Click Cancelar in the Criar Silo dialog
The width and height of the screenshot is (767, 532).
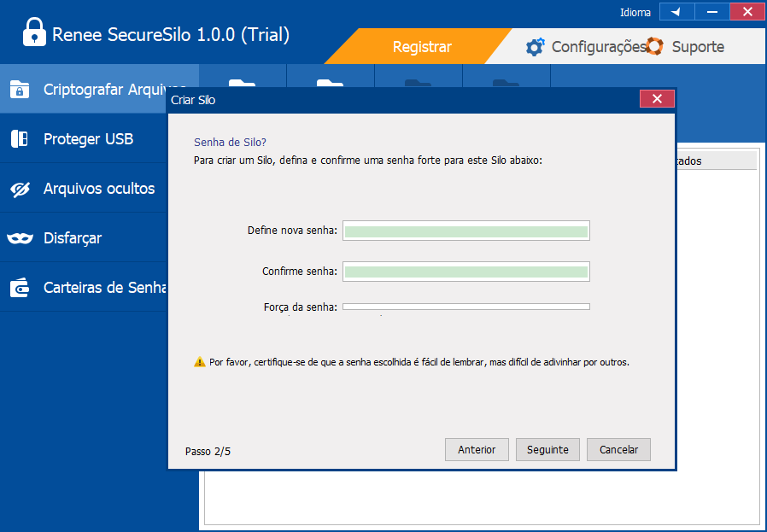click(618, 450)
